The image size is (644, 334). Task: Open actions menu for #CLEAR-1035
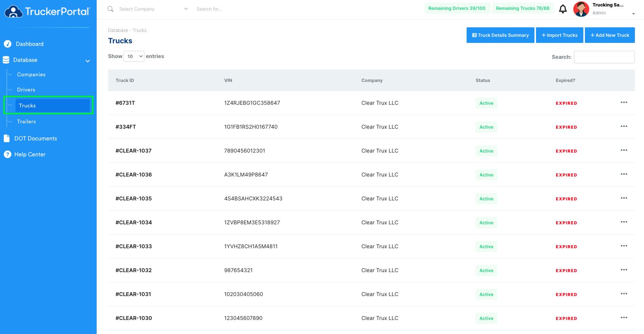tap(624, 198)
